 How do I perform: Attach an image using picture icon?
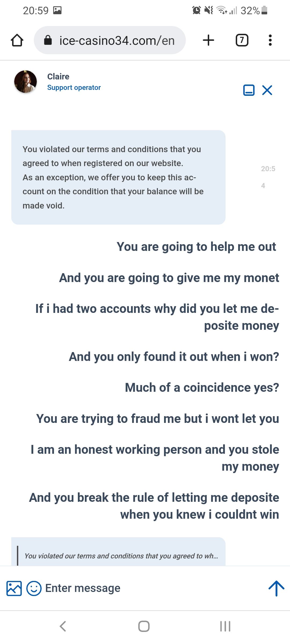14,588
